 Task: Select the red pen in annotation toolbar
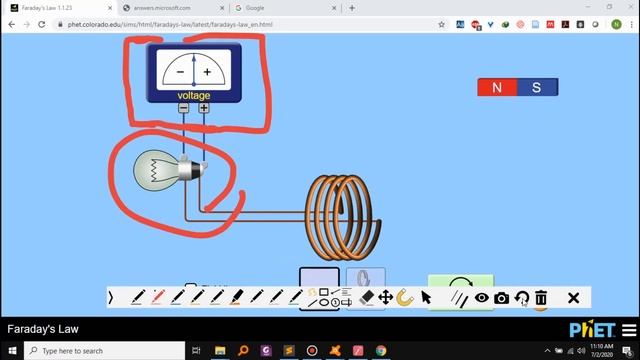pyautogui.click(x=158, y=298)
